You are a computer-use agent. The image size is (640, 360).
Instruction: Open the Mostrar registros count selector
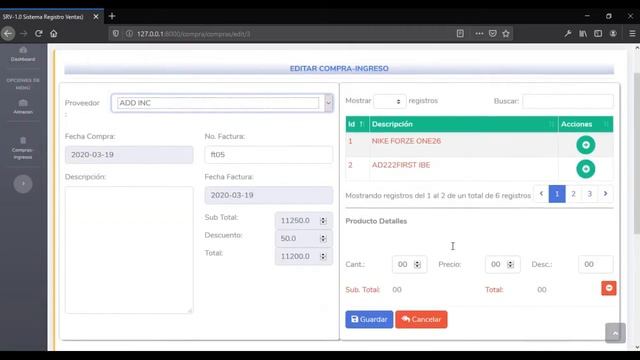click(x=389, y=101)
